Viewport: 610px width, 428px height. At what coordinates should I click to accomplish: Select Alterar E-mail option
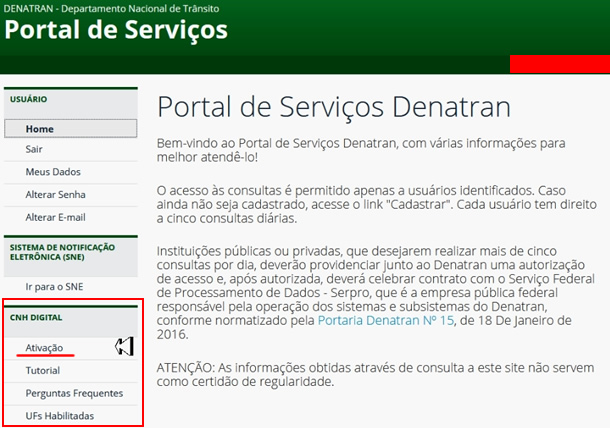point(55,217)
